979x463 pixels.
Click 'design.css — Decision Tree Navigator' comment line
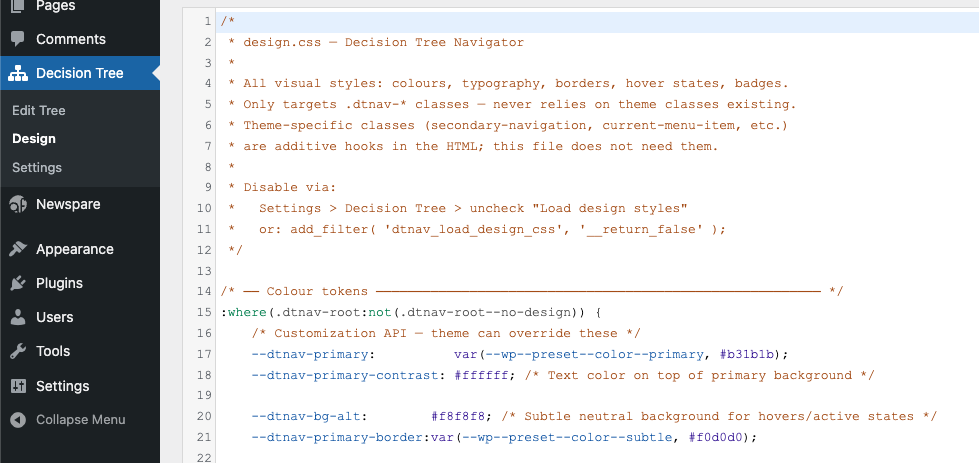click(x=383, y=42)
